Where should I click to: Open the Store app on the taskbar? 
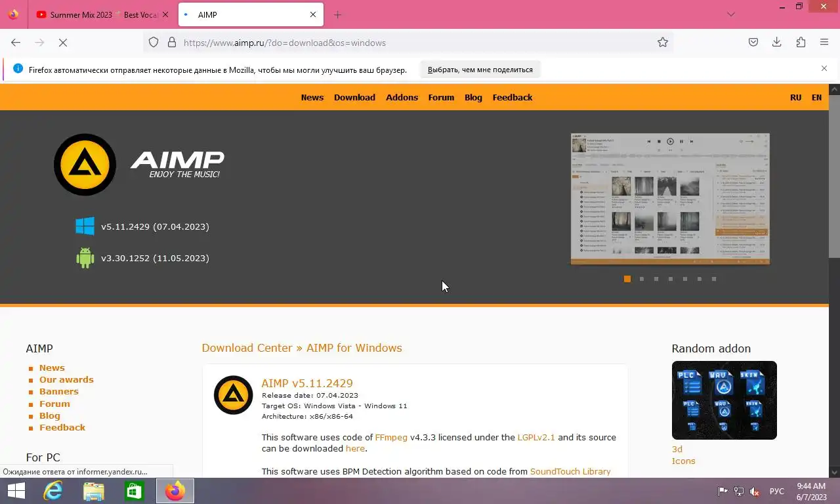(135, 491)
